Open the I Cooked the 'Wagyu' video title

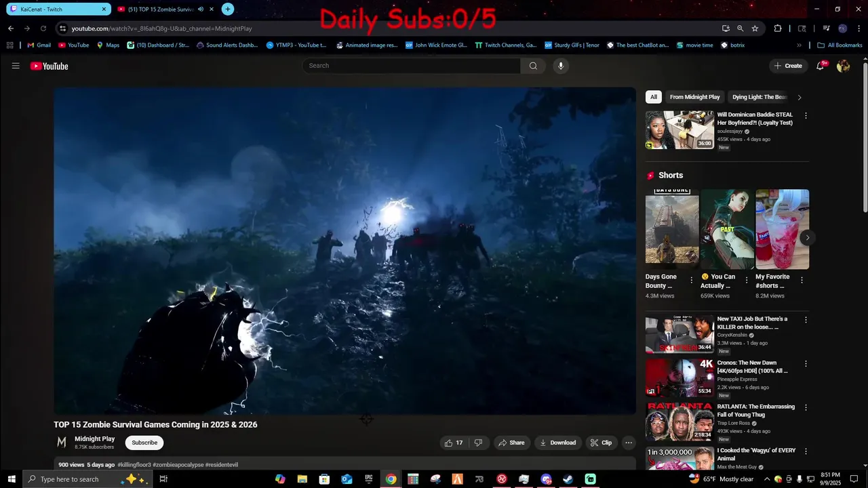756,454
